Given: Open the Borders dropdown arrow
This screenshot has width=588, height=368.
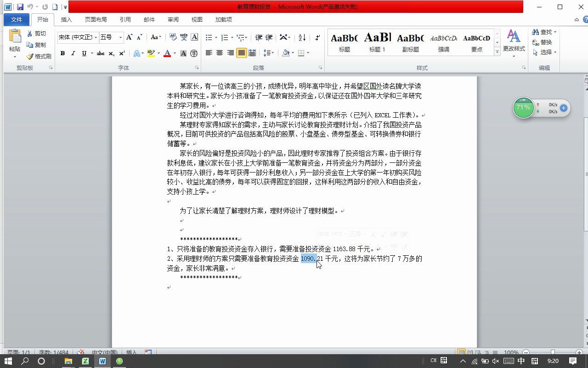Looking at the screenshot, I should (308, 53).
